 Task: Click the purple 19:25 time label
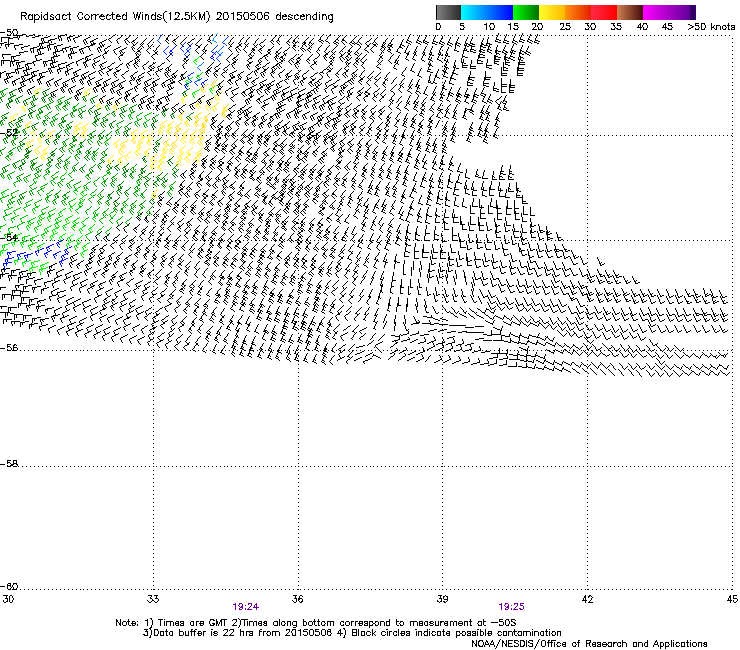coord(511,607)
